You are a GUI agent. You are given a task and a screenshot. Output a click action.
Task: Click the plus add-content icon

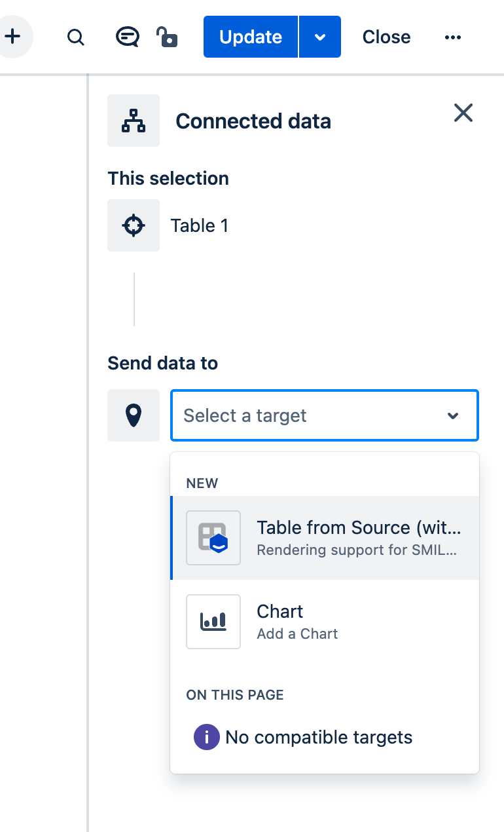point(12,37)
